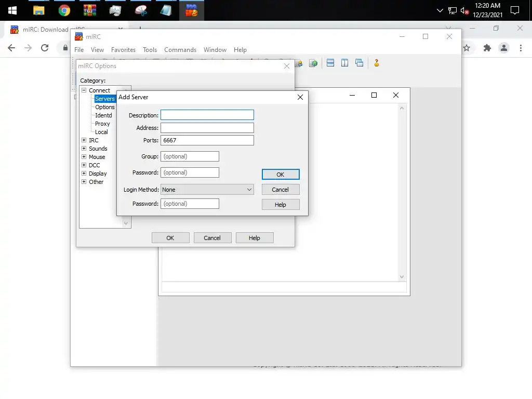Click the muted volume tray icon
Viewport: 532px width, 399px height.
[465, 11]
